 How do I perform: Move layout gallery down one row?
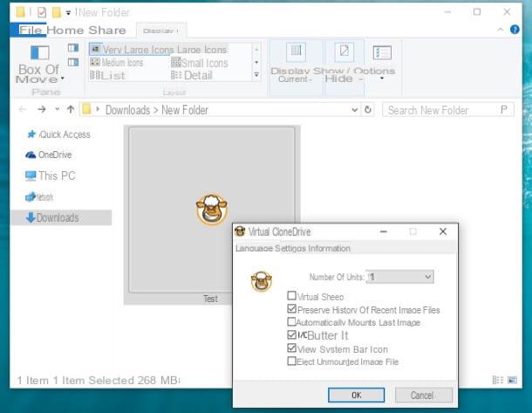point(256,63)
